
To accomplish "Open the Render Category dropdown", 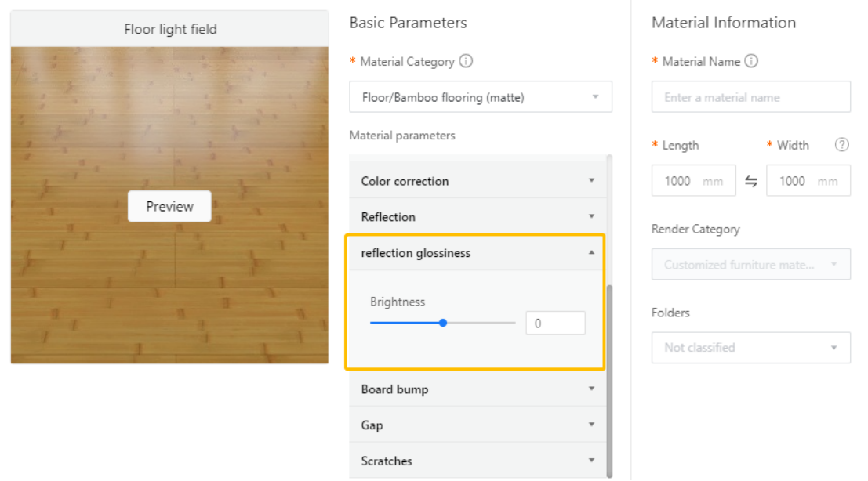I will tap(750, 265).
